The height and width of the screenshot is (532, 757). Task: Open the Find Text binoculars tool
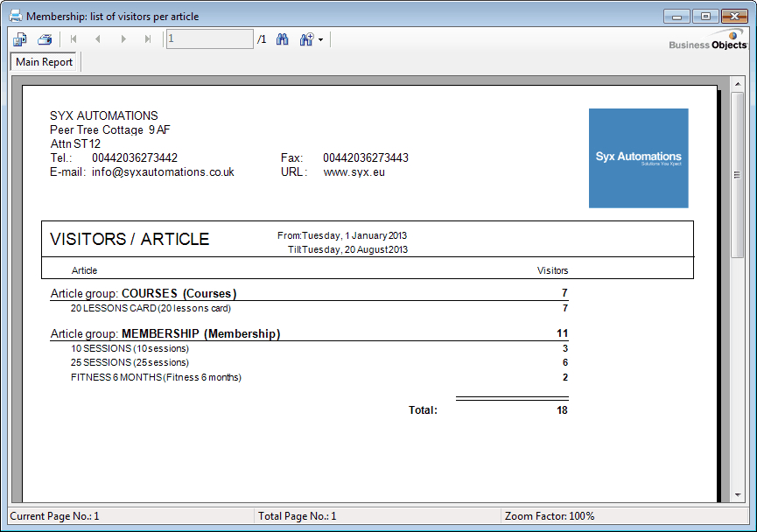coord(283,39)
